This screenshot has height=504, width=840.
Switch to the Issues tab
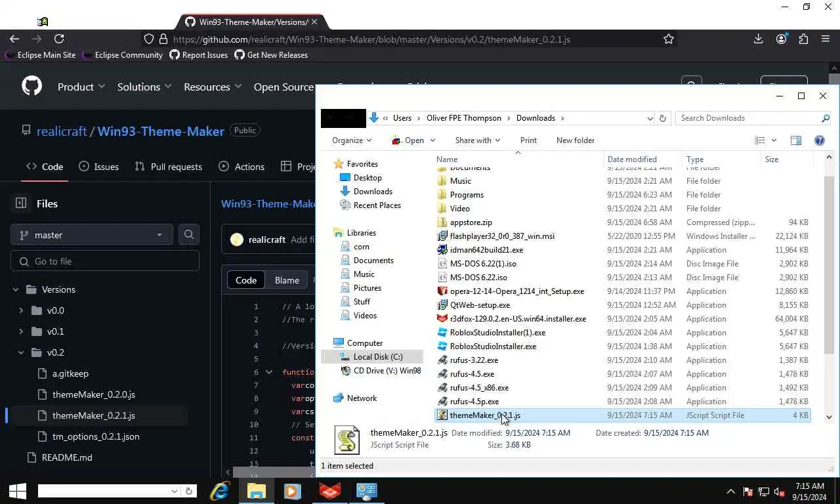[99, 167]
